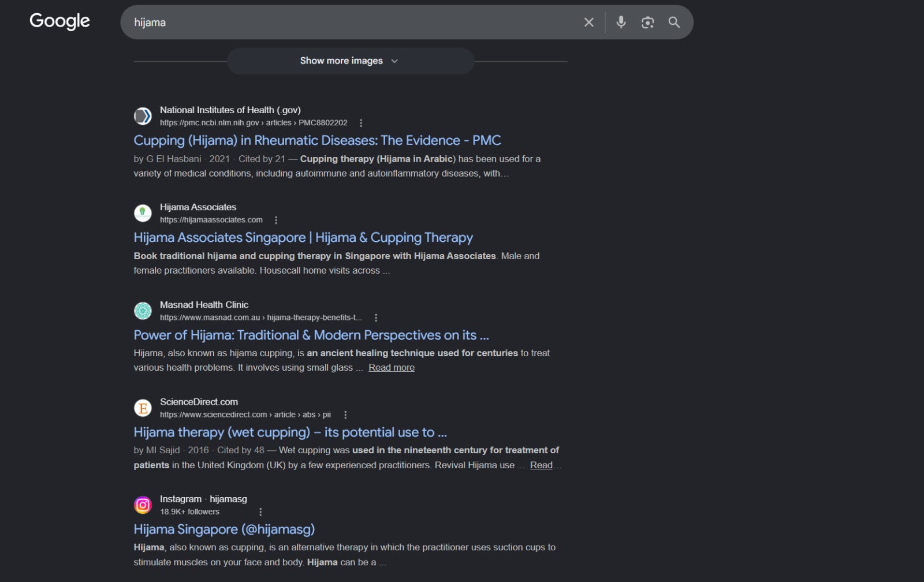Open Power of Hijama result link
Image resolution: width=924 pixels, height=582 pixels.
(x=311, y=335)
